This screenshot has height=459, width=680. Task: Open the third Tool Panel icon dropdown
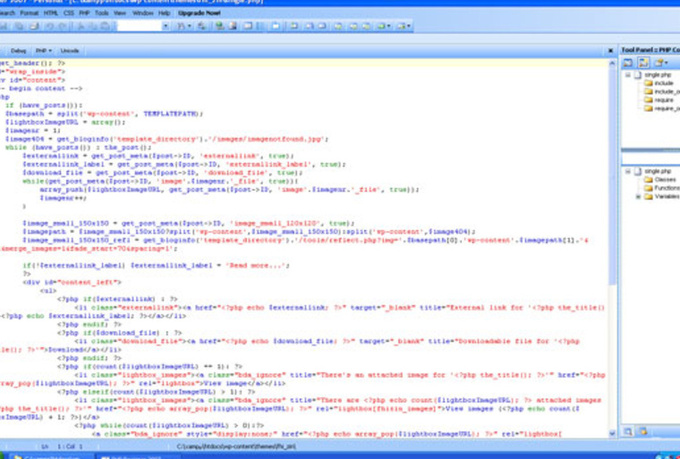(x=659, y=62)
